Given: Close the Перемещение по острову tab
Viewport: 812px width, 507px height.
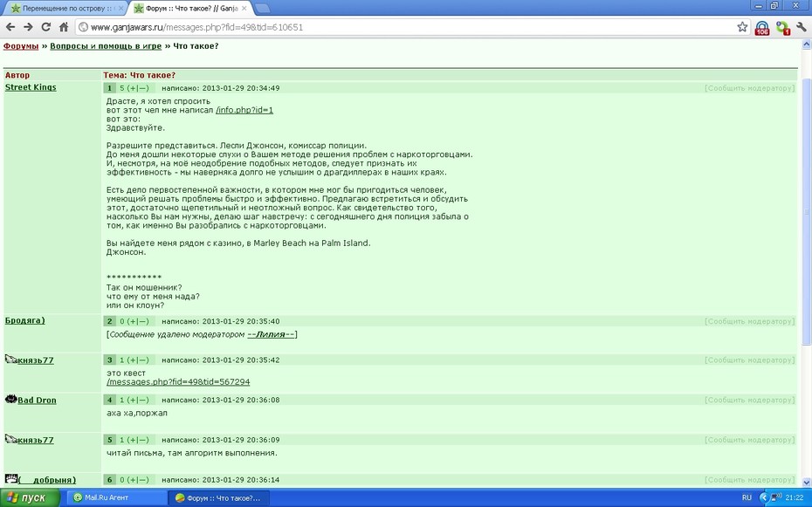Looking at the screenshot, I should point(121,8).
